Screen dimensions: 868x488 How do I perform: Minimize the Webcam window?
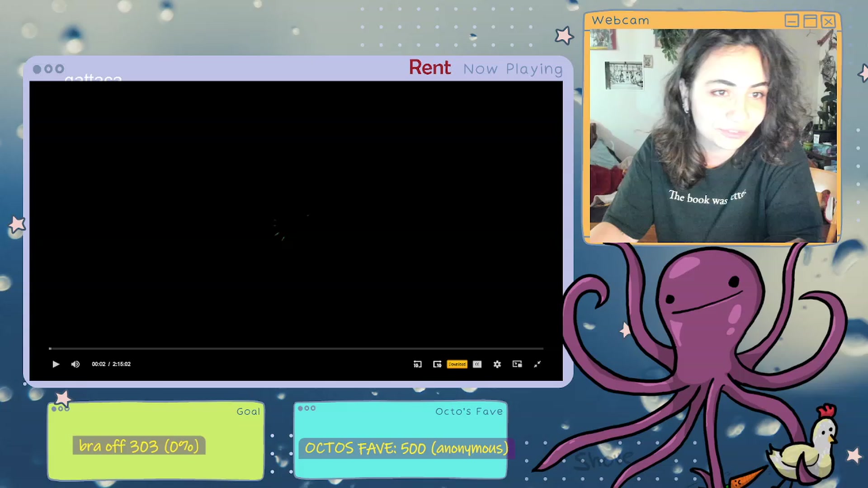point(792,21)
